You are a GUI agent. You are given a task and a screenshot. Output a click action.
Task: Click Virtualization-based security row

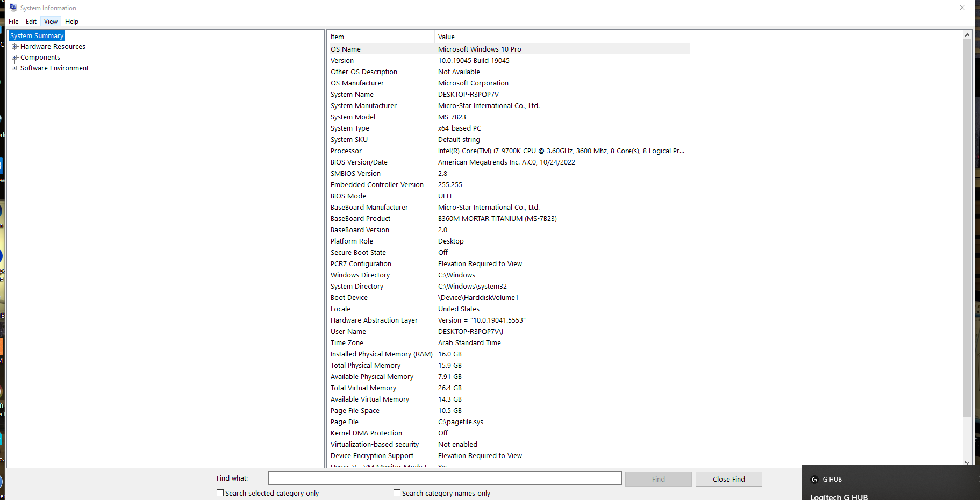509,444
